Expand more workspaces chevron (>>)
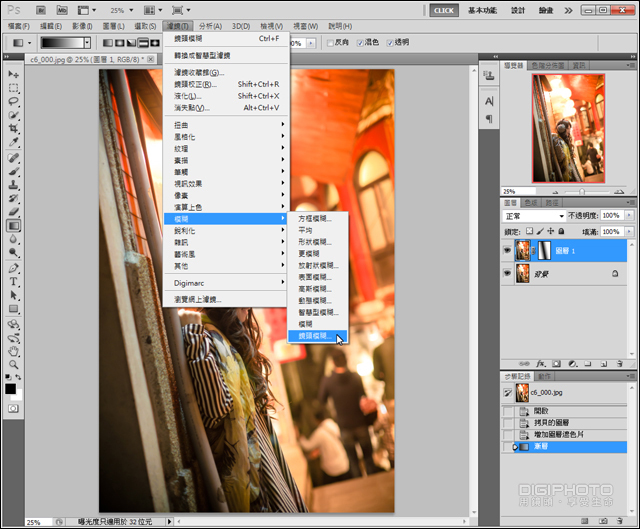The image size is (640, 529). 568,10
